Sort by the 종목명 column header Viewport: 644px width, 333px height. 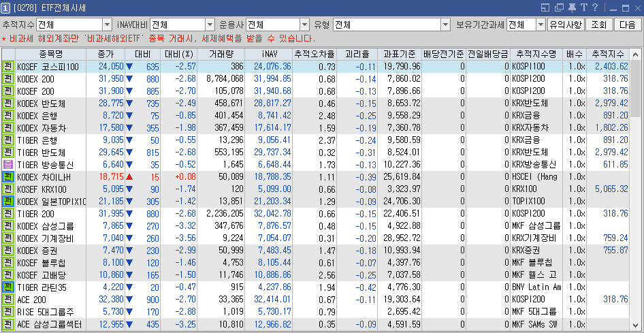pyautogui.click(x=51, y=54)
